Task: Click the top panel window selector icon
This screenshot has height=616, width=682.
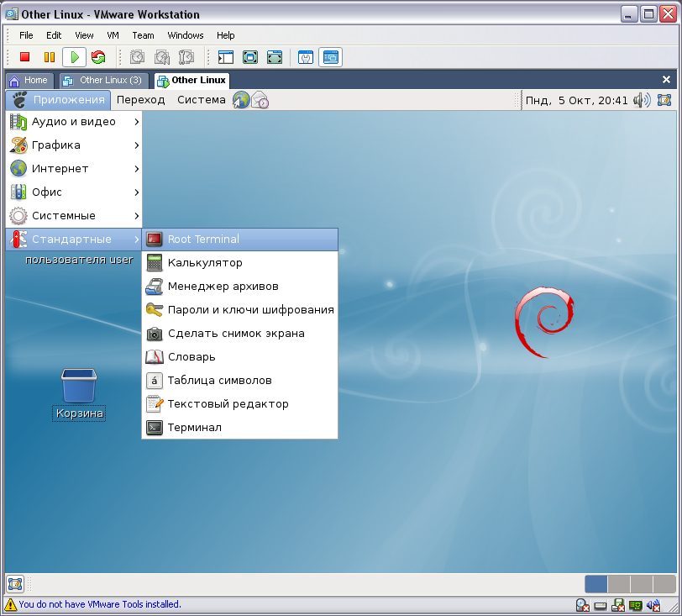Action: pyautogui.click(x=664, y=100)
